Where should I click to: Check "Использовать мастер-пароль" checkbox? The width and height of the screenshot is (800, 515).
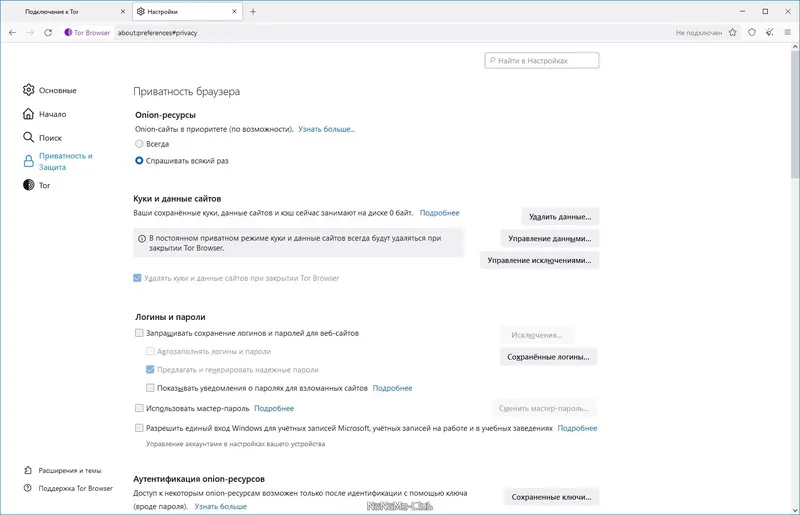(139, 408)
